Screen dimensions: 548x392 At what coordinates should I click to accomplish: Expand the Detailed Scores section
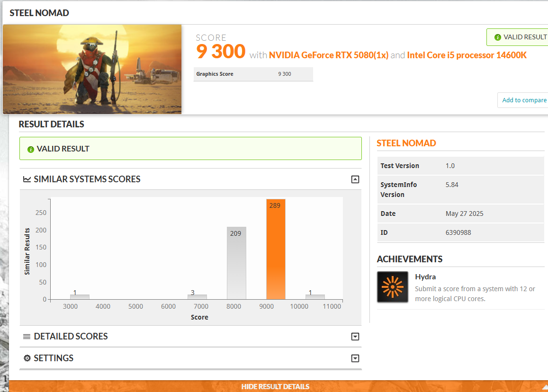click(x=355, y=337)
